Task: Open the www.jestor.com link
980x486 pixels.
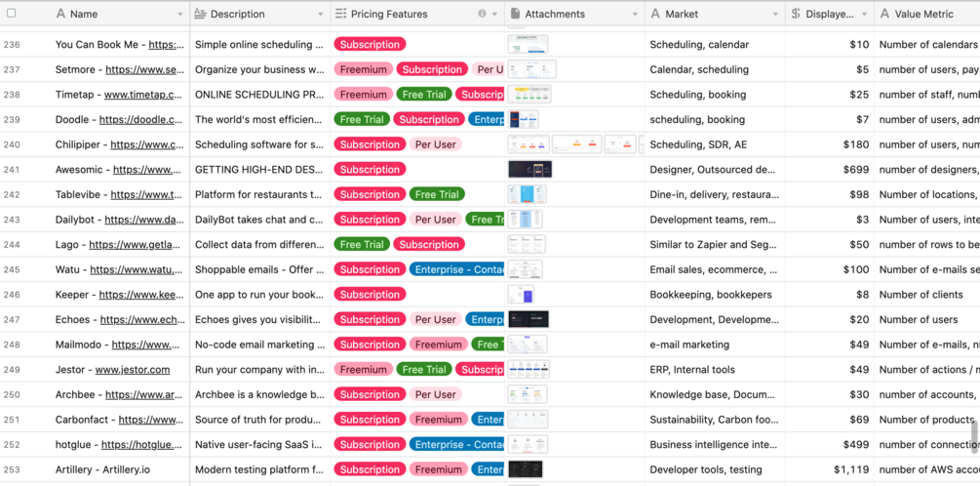Action: coord(133,370)
